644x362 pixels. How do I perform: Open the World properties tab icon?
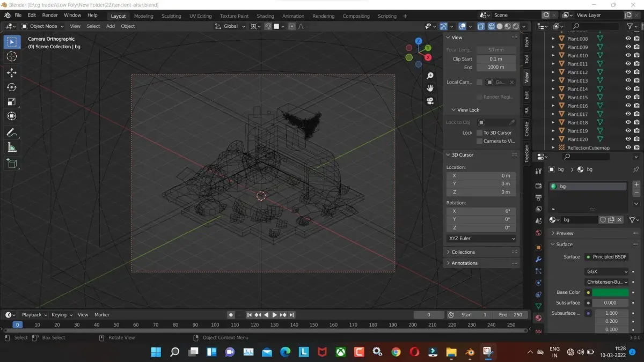click(x=538, y=233)
